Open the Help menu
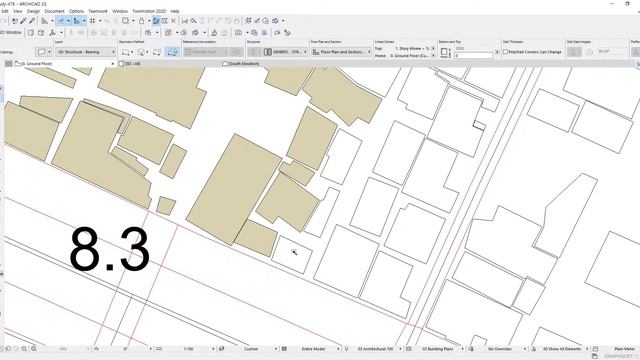The image size is (640, 360). click(175, 11)
